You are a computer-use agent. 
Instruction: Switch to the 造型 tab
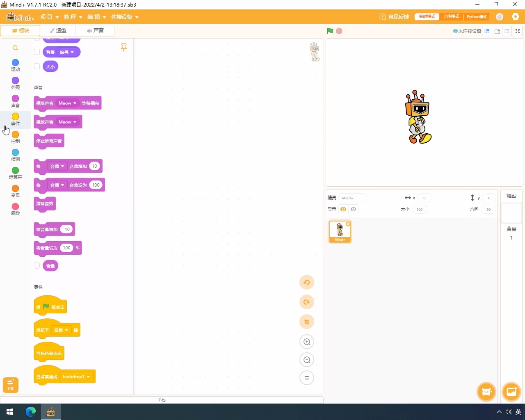click(x=58, y=30)
